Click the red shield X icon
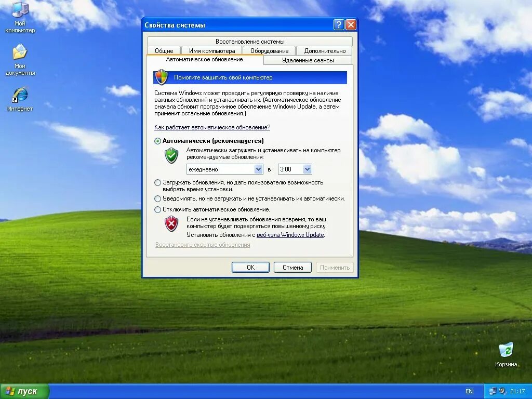Viewport: 532px width, 399px height. pyautogui.click(x=171, y=224)
